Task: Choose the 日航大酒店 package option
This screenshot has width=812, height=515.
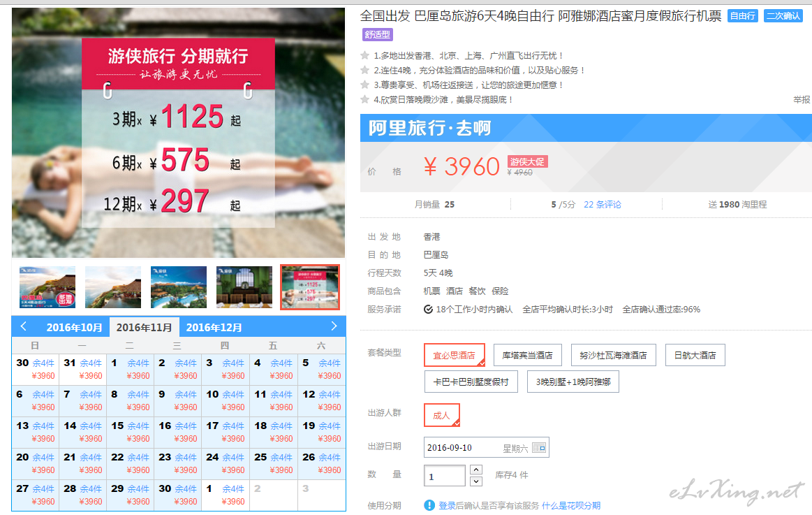Action: [695, 356]
